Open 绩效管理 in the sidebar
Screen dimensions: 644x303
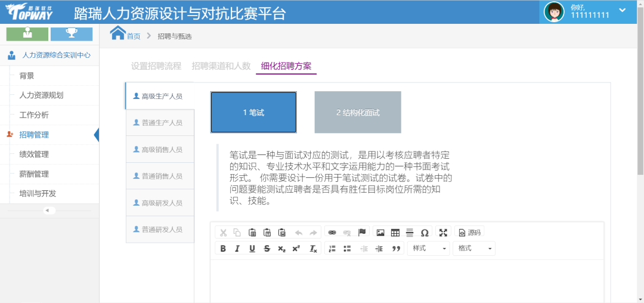pos(34,154)
